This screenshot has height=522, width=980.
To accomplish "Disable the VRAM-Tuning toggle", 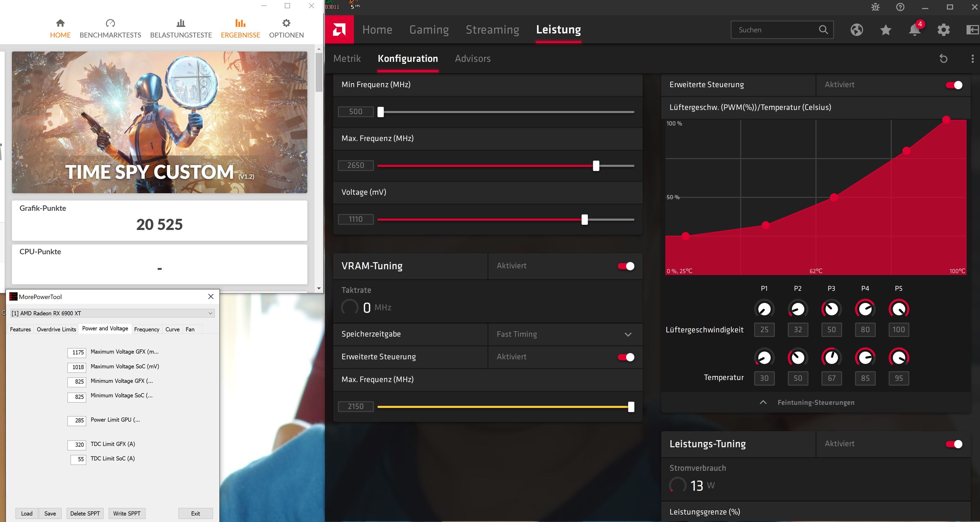I will click(x=626, y=266).
